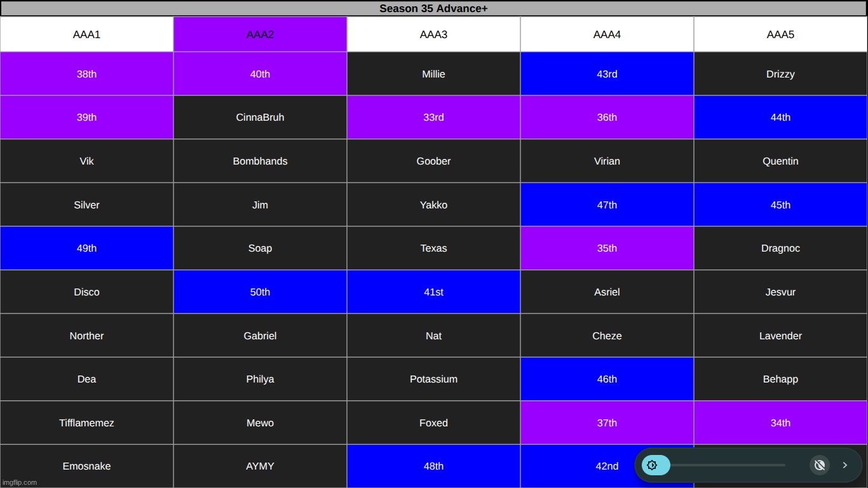Select the Potassium cell
Viewport: 868px width, 488px height.
tap(433, 379)
